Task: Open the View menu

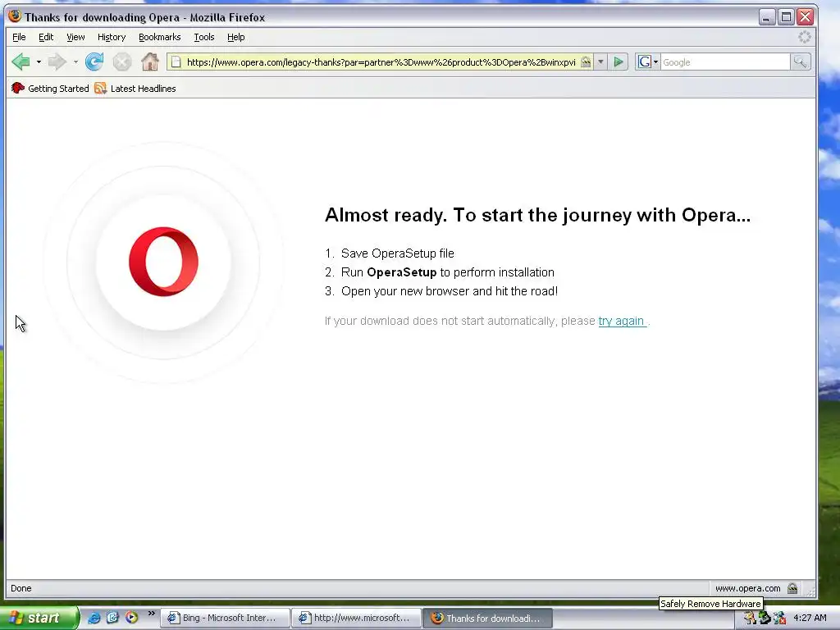Action: click(75, 37)
